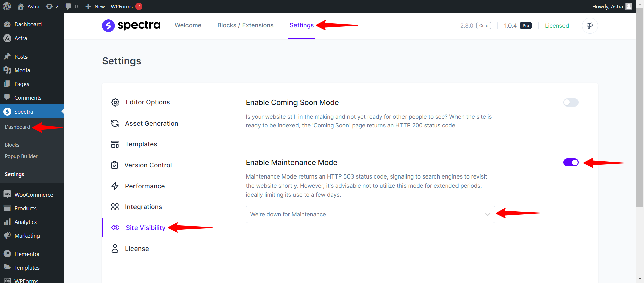
Task: Open the Version Control settings section
Action: pyautogui.click(x=148, y=165)
